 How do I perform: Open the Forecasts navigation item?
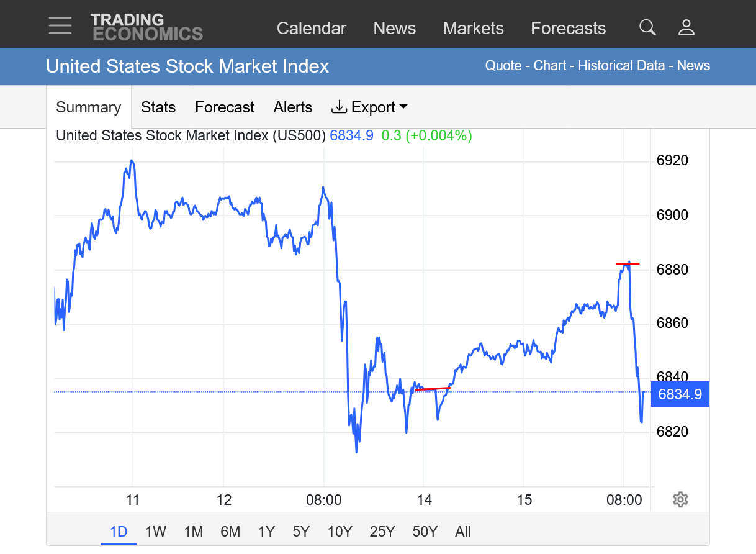(568, 29)
